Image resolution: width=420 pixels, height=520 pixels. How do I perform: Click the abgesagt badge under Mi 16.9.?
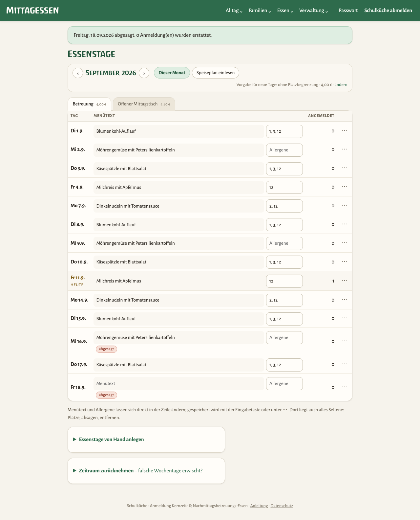[x=106, y=349]
